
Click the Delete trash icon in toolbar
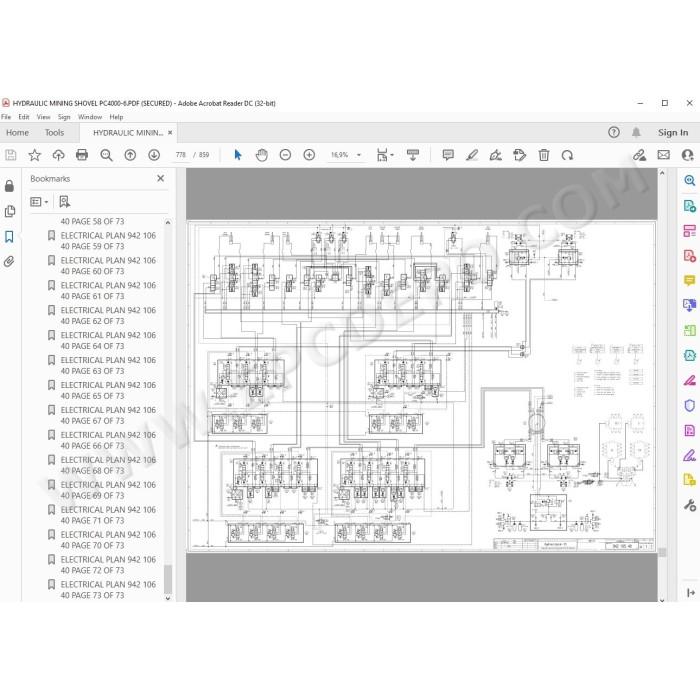[x=544, y=155]
